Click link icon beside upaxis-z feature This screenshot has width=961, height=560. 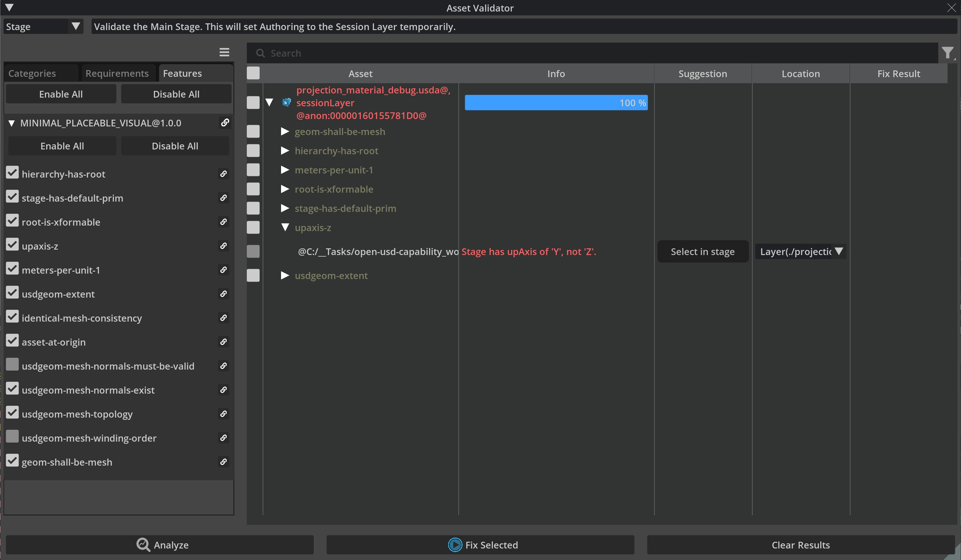[x=223, y=246]
